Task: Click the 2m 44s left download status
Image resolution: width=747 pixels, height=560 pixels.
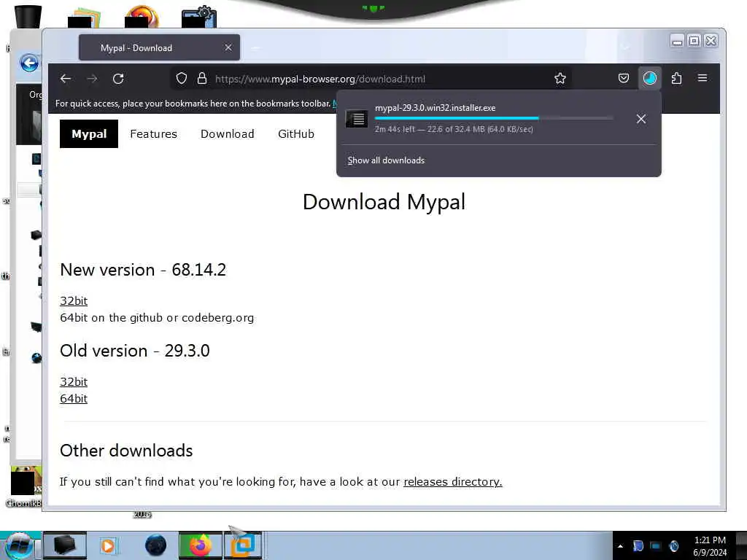Action: (454, 129)
